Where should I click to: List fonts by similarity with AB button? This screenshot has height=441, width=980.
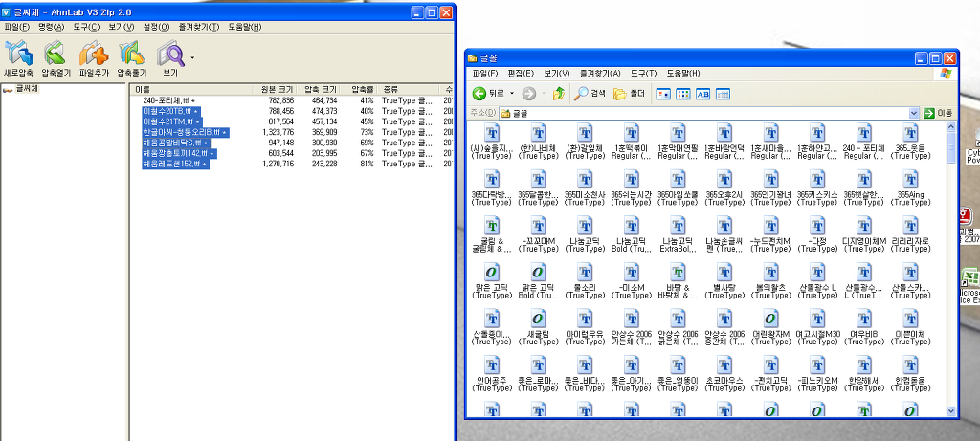pos(702,94)
